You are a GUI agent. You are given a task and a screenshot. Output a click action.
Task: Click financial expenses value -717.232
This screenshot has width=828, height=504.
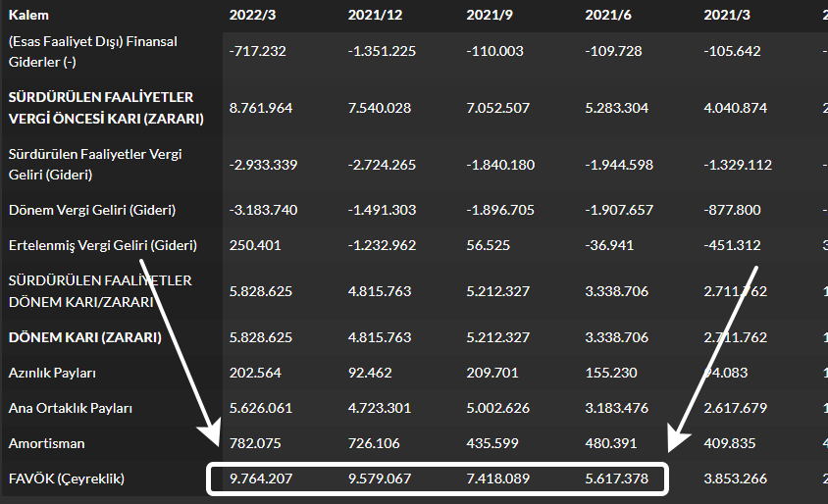[257, 51]
